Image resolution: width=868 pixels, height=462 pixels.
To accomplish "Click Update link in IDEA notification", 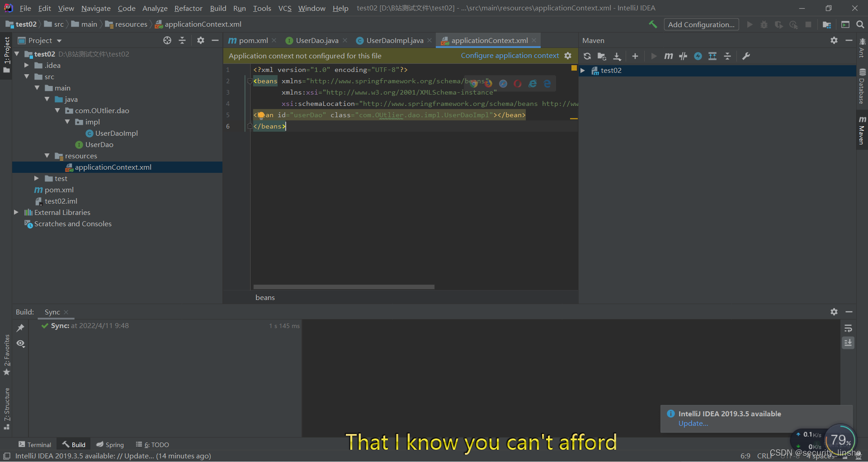I will click(693, 424).
